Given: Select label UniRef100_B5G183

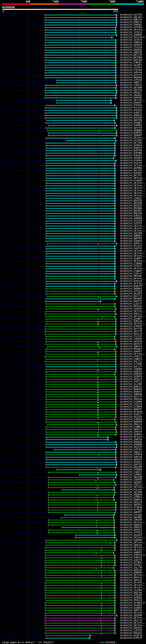Looking at the screenshot, I should pos(131,633).
